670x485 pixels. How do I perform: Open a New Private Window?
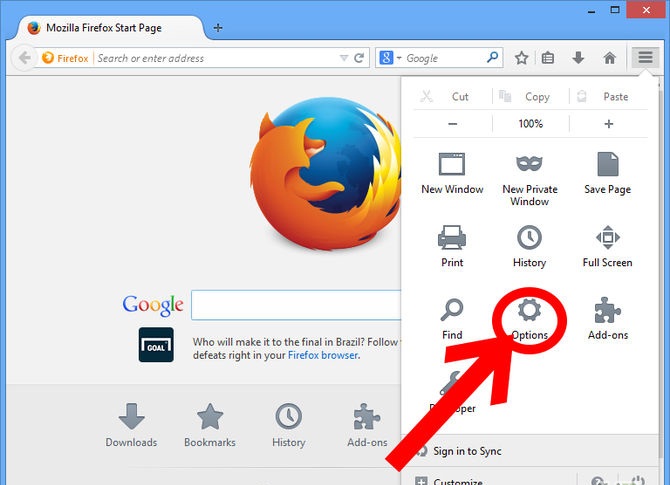(x=530, y=180)
